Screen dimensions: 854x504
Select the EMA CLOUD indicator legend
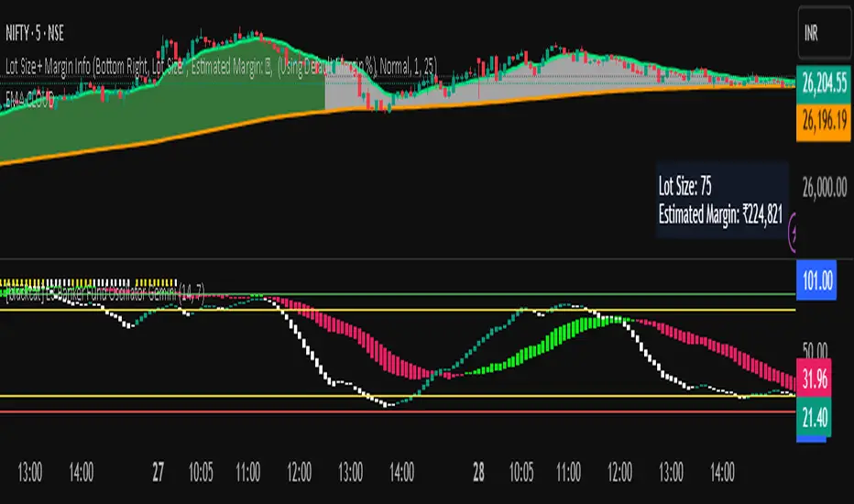click(x=30, y=99)
